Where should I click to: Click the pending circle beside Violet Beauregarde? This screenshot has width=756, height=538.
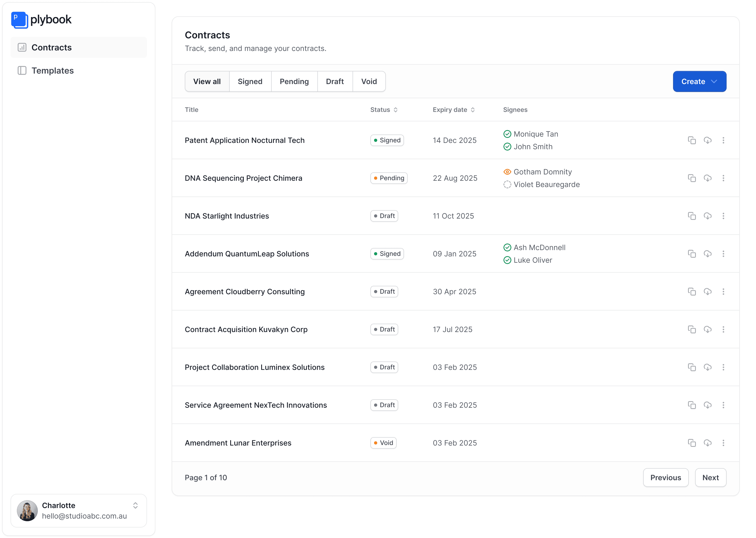click(507, 184)
